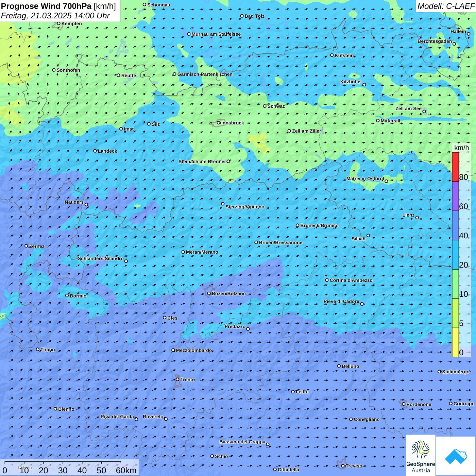Select the Landeck city label

pyautogui.click(x=107, y=151)
